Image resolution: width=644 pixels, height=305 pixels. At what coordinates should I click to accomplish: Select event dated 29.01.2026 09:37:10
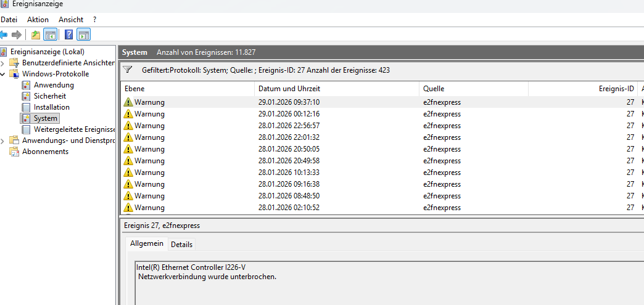coord(382,102)
